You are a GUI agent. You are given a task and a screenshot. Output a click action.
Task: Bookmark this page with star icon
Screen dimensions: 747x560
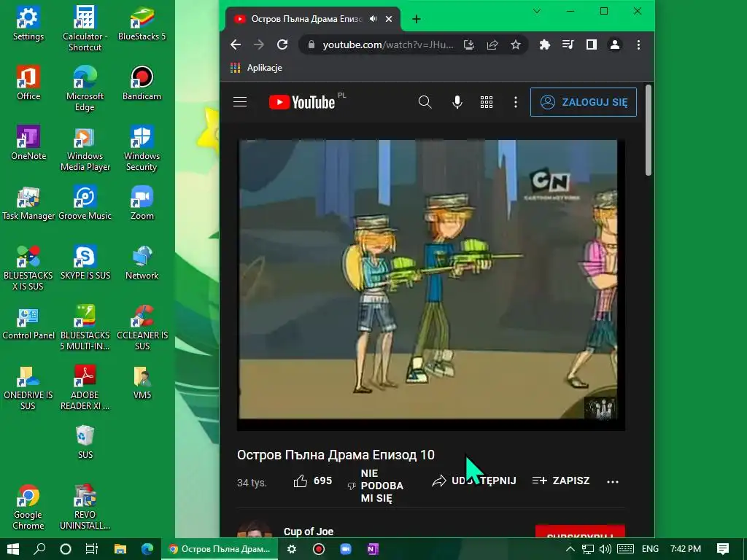point(516,44)
